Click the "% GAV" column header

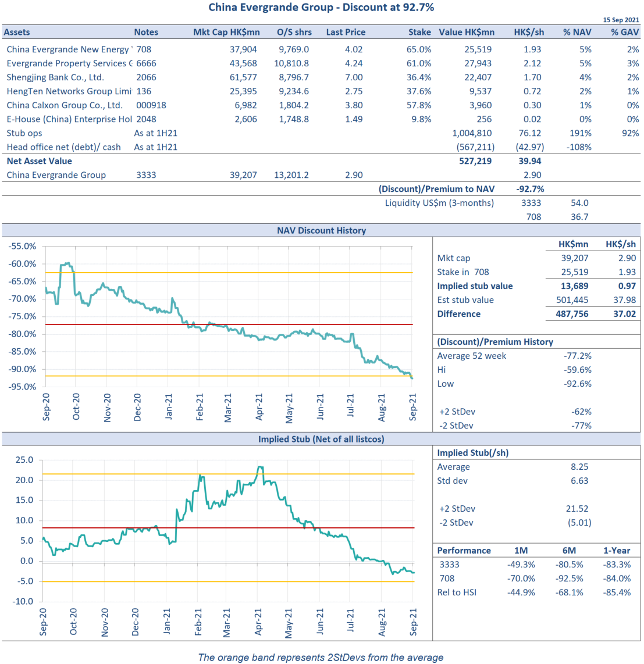[625, 32]
